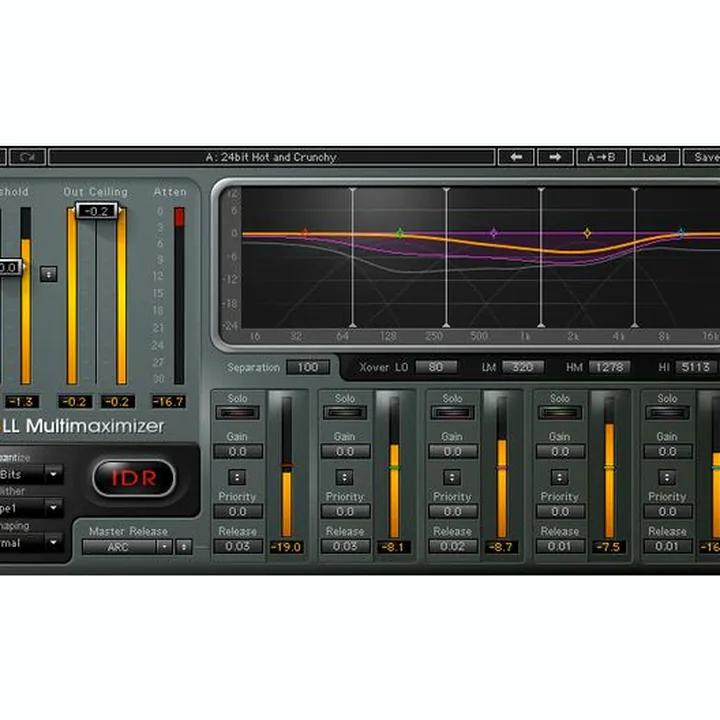This screenshot has width=720, height=720.
Task: Click the Priority field of the -19.0 band
Action: point(238,511)
